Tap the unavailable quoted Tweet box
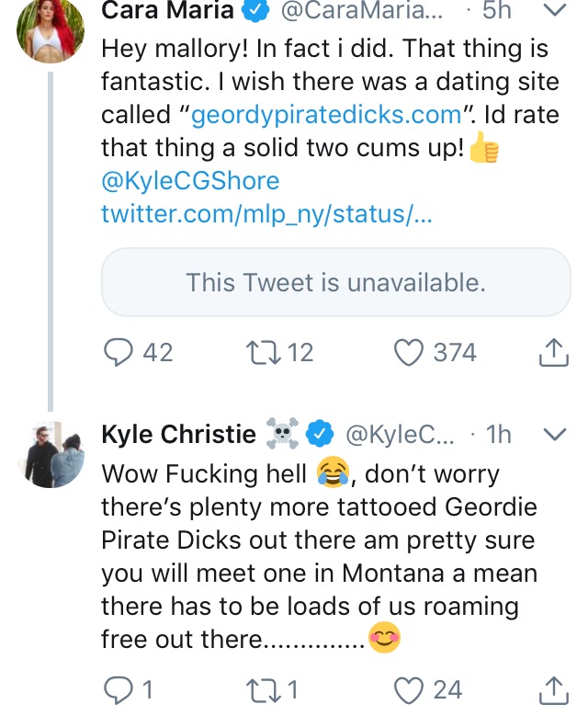The height and width of the screenshot is (727, 588). pos(336,282)
